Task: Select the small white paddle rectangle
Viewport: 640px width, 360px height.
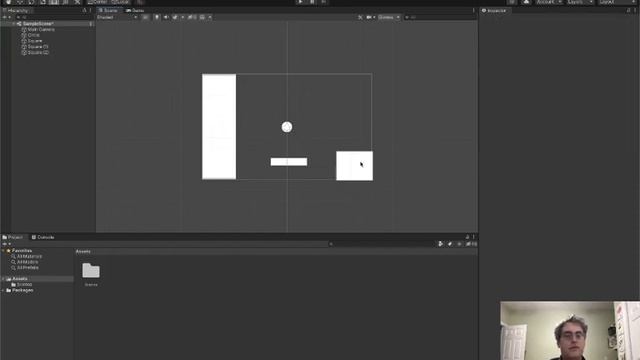Action: coord(289,162)
